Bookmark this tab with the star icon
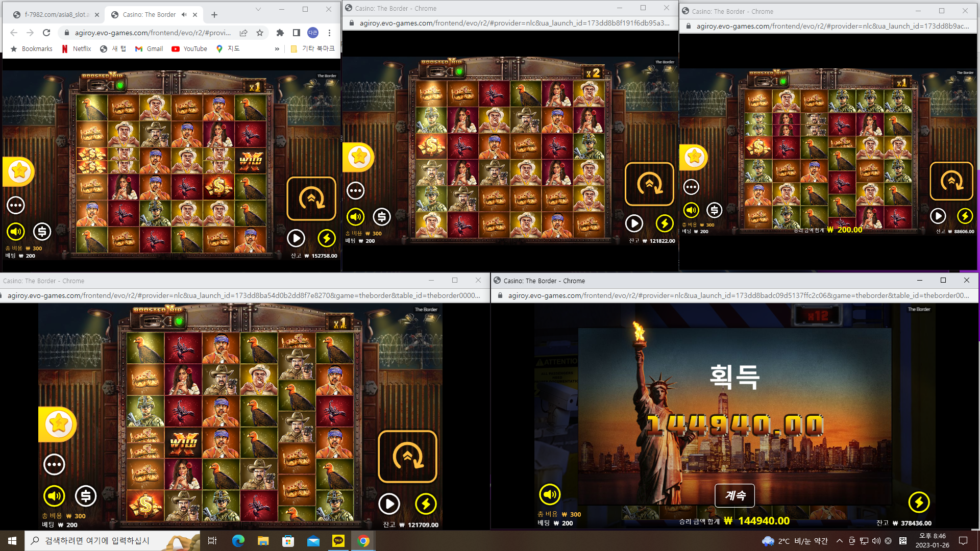Viewport: 980px width, 551px height. pos(260,33)
